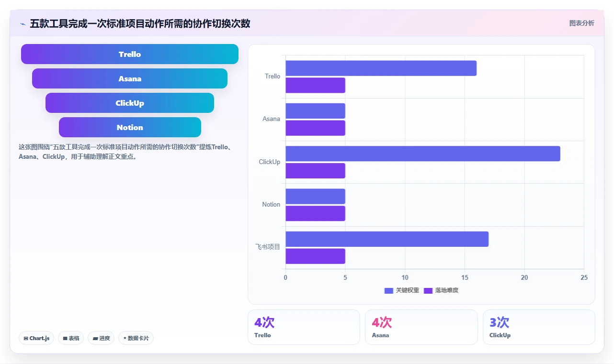Click the x-axis tick label 25
Image resolution: width=614 pixels, height=364 pixels.
click(x=584, y=278)
